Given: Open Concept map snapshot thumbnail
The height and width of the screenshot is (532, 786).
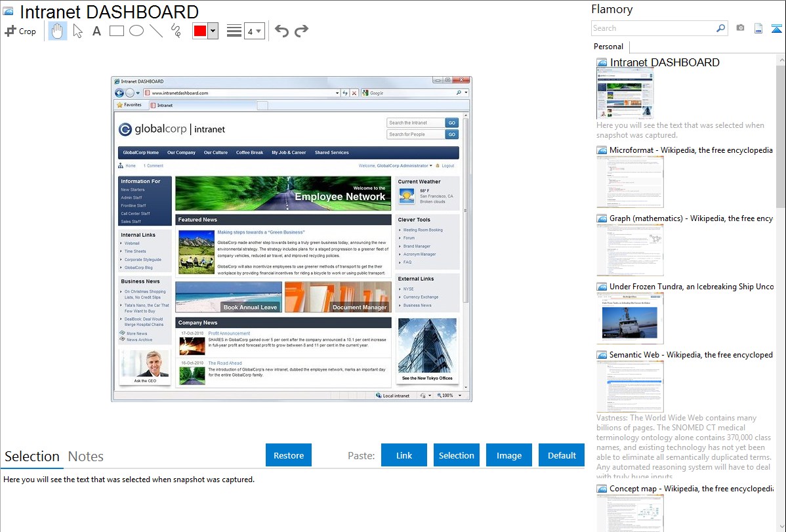Looking at the screenshot, I should (630, 513).
